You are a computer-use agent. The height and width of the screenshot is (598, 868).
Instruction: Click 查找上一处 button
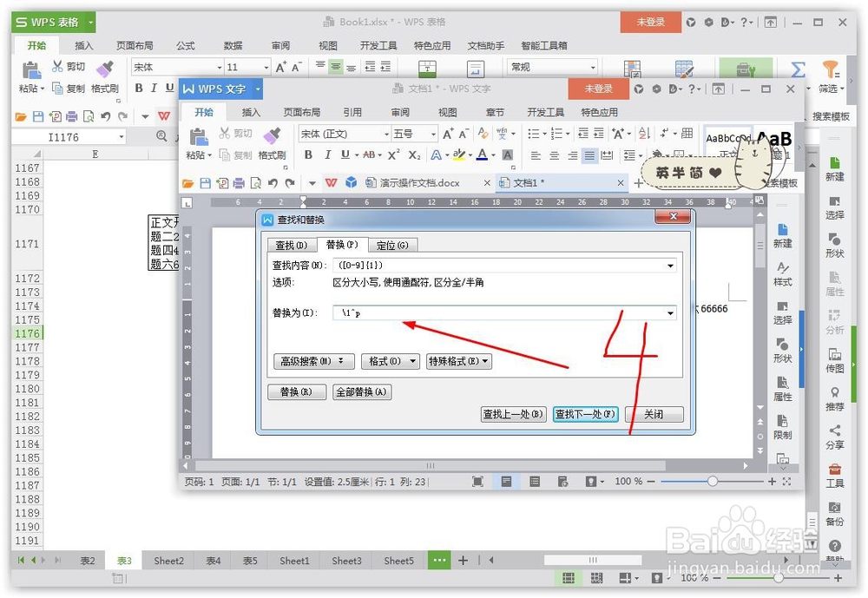click(513, 414)
